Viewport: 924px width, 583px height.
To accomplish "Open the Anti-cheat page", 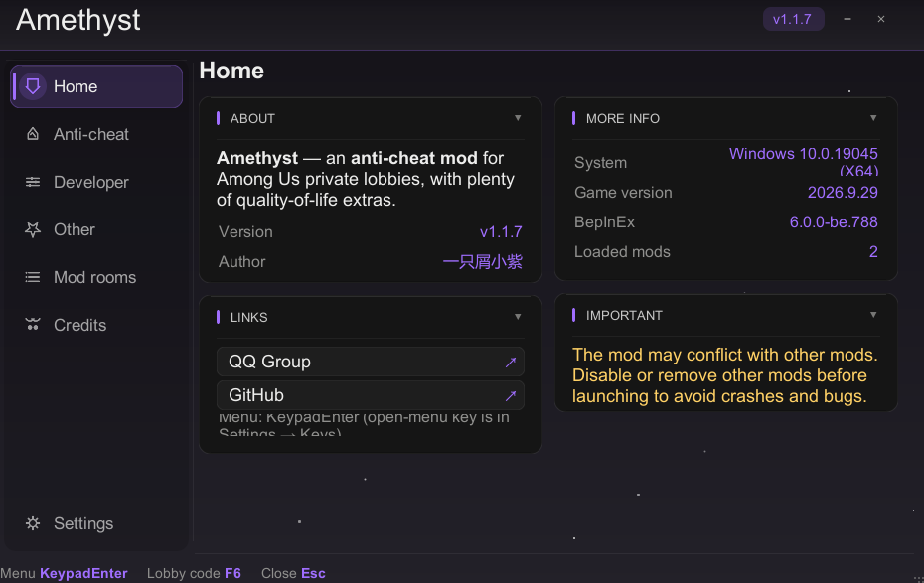I will pyautogui.click(x=96, y=134).
